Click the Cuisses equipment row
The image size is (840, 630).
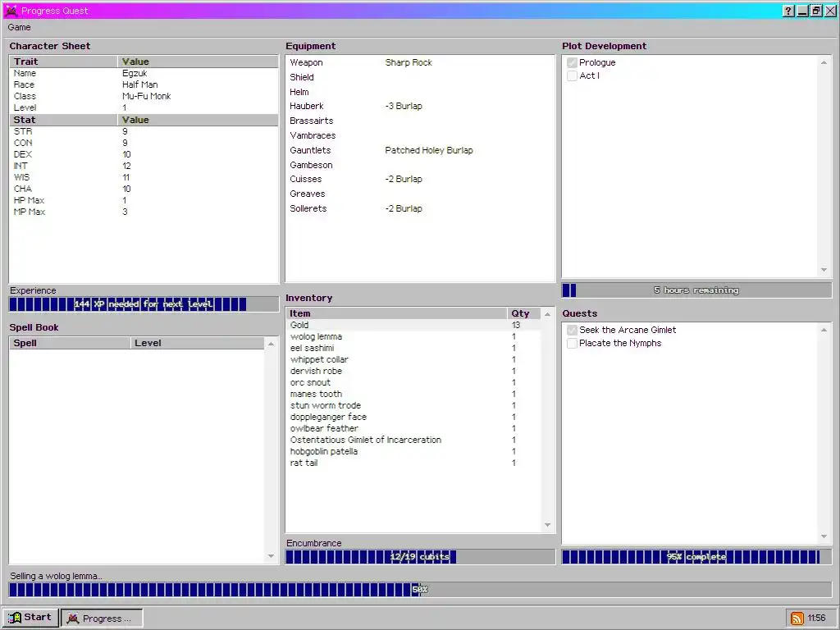pos(420,180)
